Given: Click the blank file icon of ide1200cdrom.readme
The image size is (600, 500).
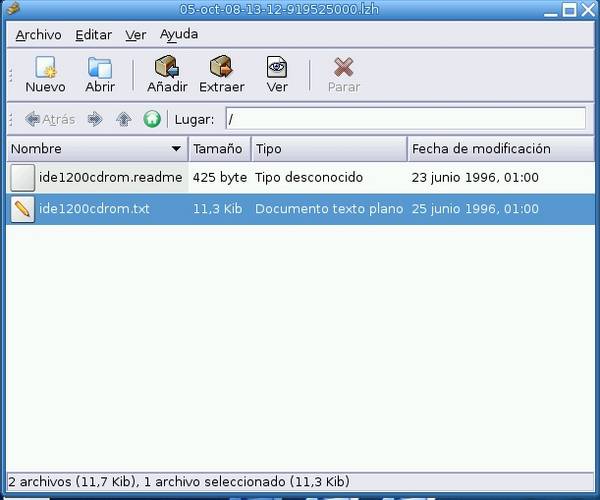Looking at the screenshot, I should tap(23, 178).
